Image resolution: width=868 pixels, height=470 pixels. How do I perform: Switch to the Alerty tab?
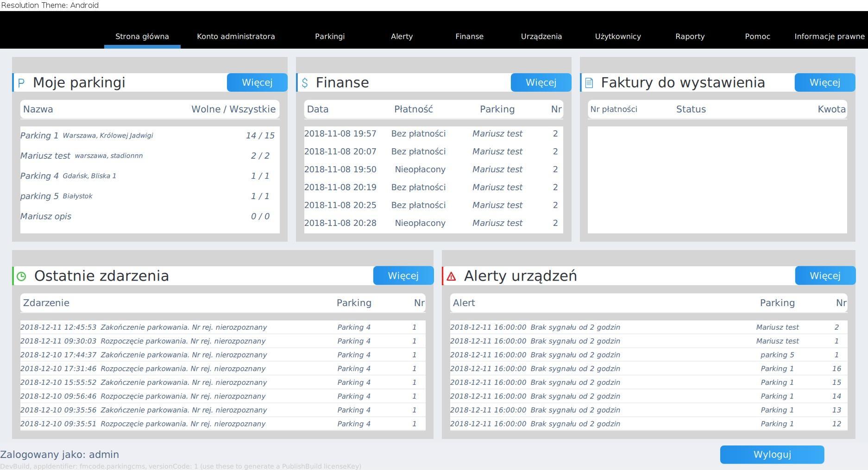point(402,36)
